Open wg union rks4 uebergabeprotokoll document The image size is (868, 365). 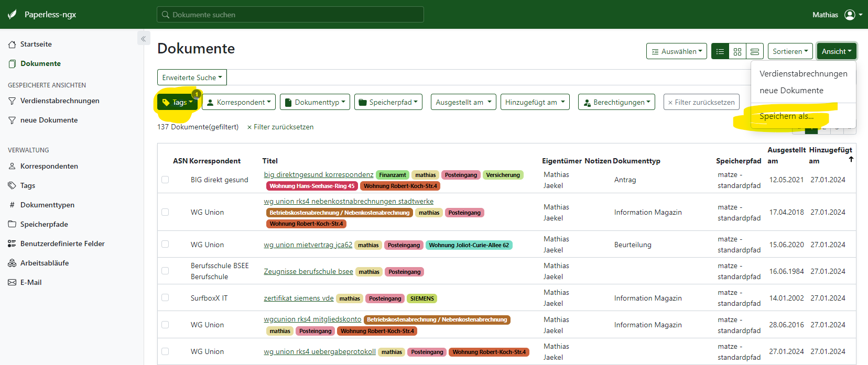point(320,351)
